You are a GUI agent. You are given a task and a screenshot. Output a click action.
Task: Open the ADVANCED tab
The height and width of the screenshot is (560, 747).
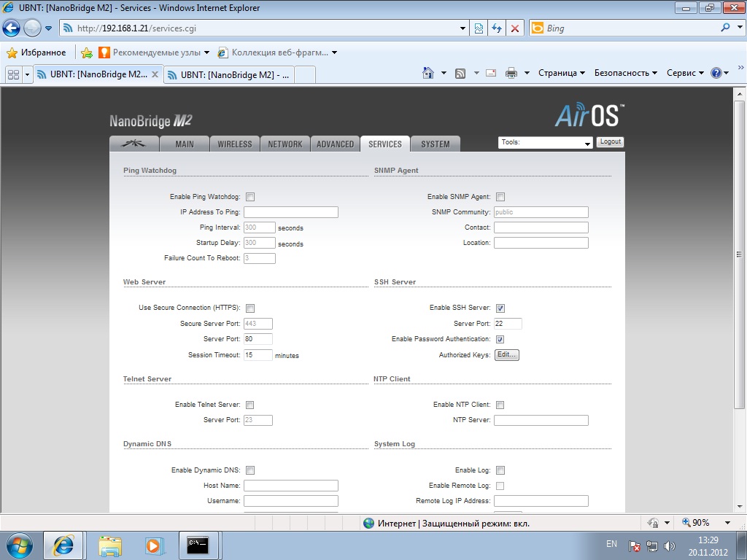336,144
